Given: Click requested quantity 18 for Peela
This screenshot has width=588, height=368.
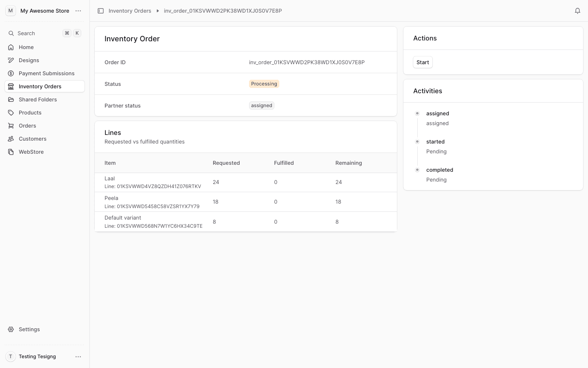Looking at the screenshot, I should coord(216,202).
